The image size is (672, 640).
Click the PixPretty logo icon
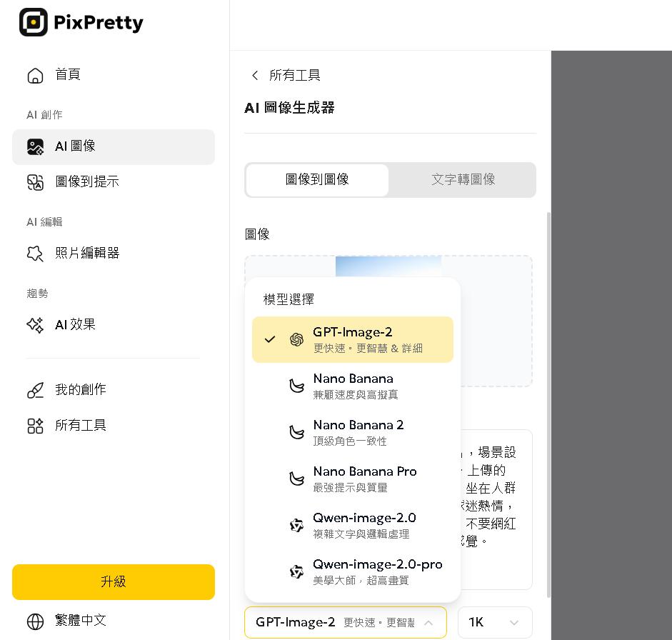click(x=33, y=22)
